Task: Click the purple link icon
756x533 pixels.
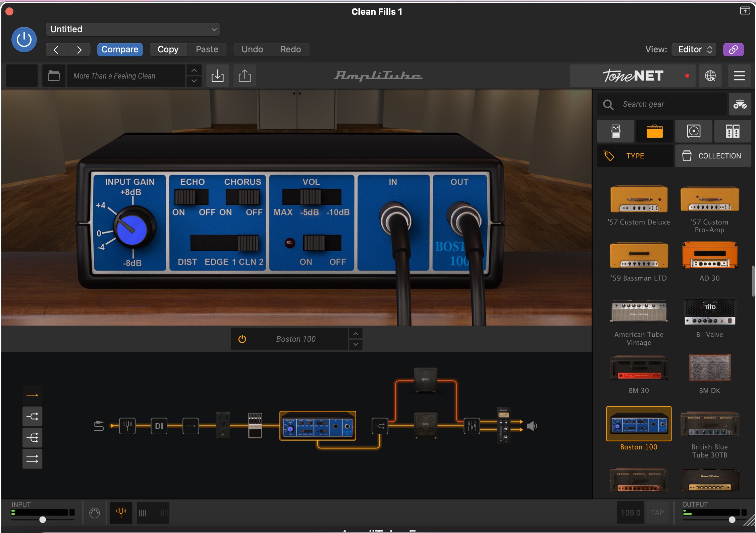Action: pyautogui.click(x=733, y=50)
